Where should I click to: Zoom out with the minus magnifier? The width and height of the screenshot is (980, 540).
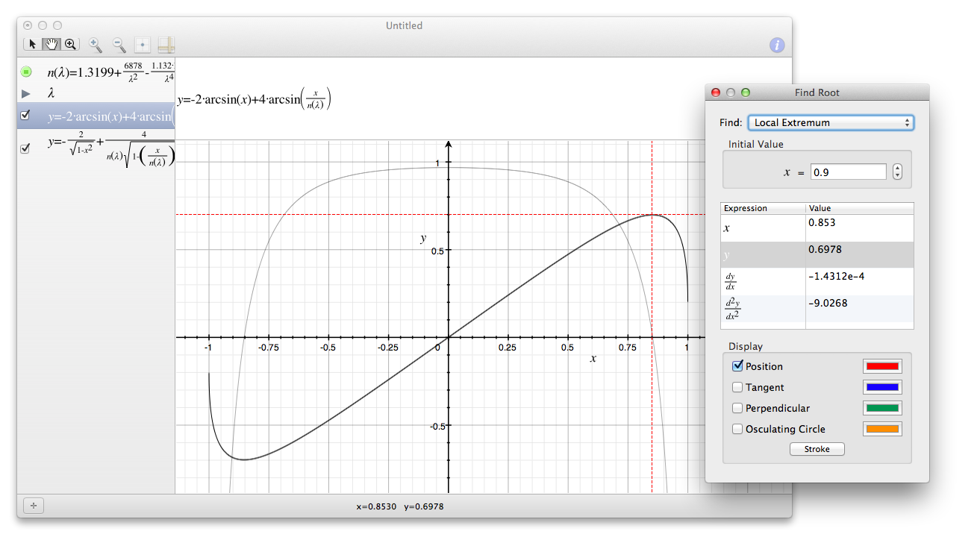[x=119, y=45]
